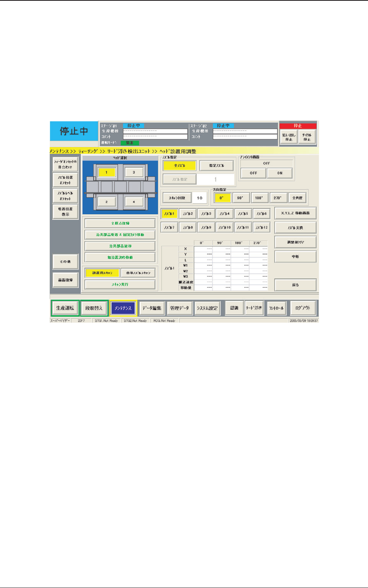Select 全角度 all-angles option
Image resolution: width=368 pixels, height=588 pixels.
click(x=298, y=198)
